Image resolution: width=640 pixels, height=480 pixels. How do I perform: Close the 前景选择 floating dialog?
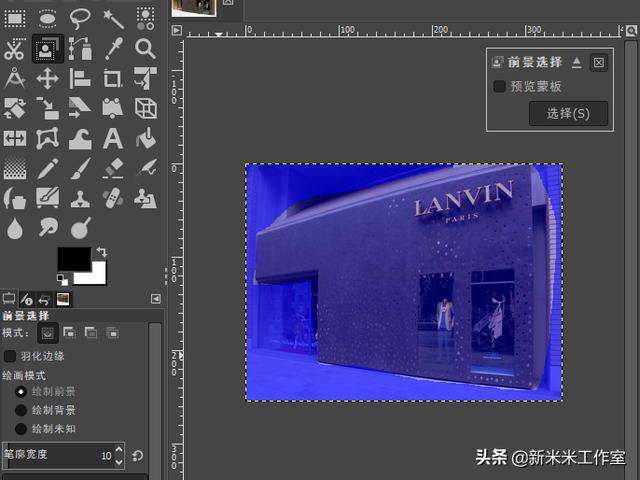point(598,62)
